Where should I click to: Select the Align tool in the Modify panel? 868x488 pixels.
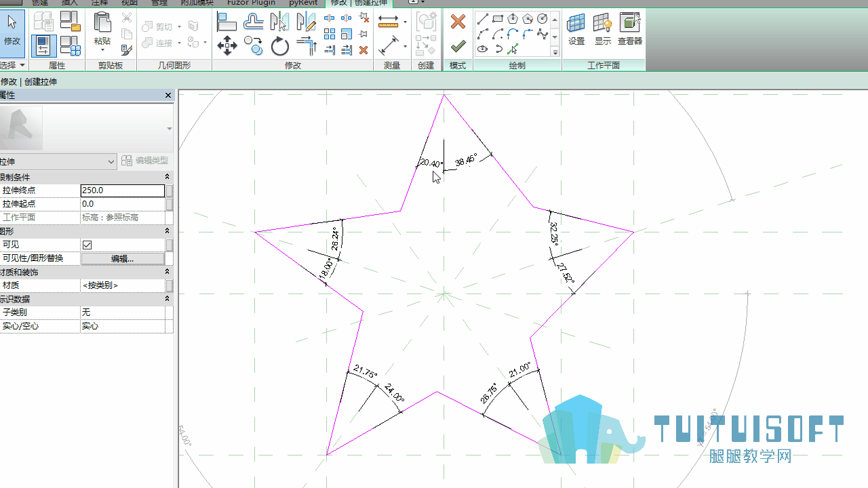pos(227,22)
